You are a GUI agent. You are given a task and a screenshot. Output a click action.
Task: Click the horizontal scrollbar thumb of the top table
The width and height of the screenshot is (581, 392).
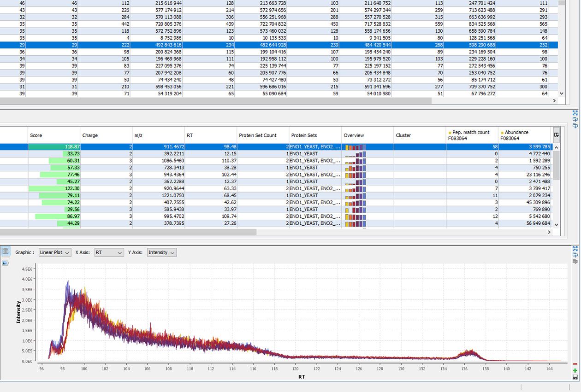coord(216,100)
